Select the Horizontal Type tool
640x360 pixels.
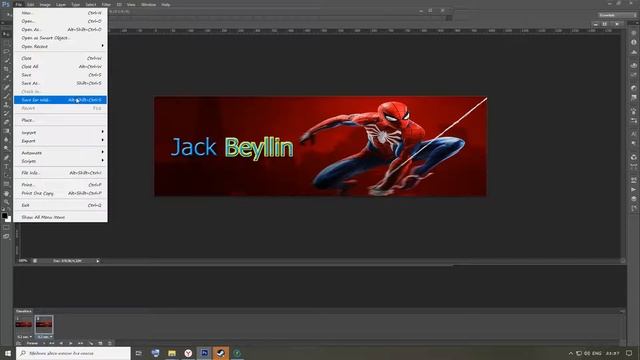[x=6, y=166]
